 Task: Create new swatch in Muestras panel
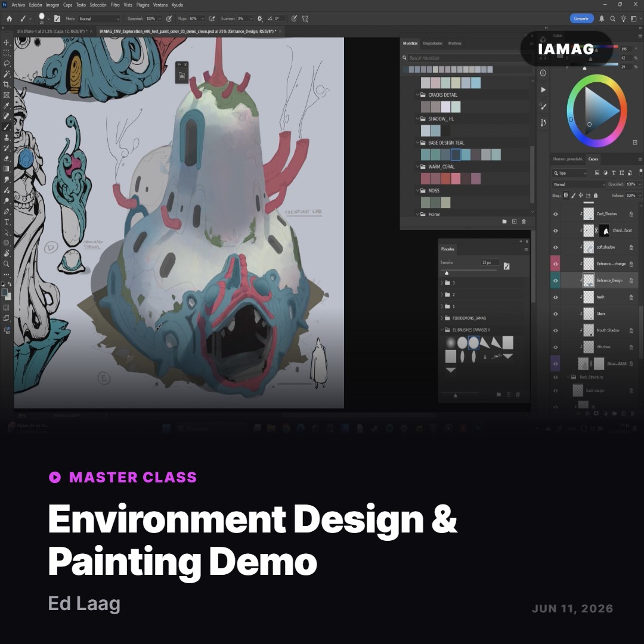(x=514, y=221)
